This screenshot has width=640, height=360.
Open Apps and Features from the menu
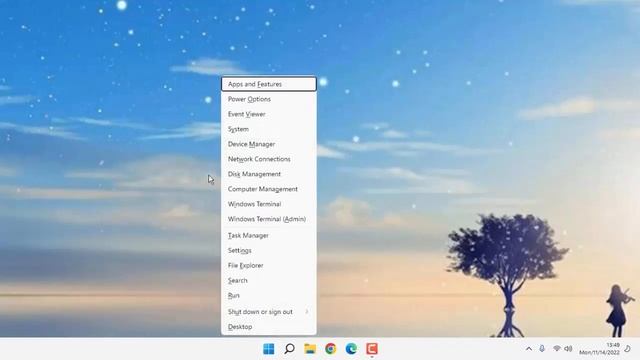click(x=269, y=84)
